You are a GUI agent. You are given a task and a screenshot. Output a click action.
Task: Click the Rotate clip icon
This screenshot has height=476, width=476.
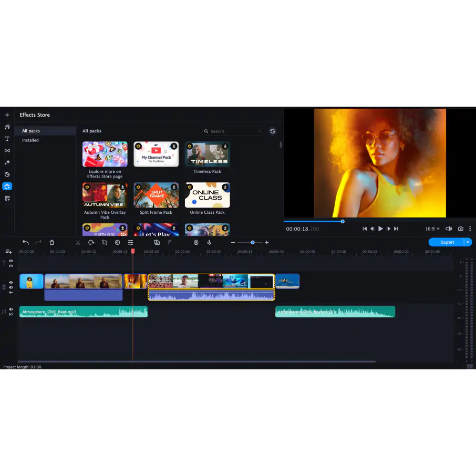click(x=91, y=242)
